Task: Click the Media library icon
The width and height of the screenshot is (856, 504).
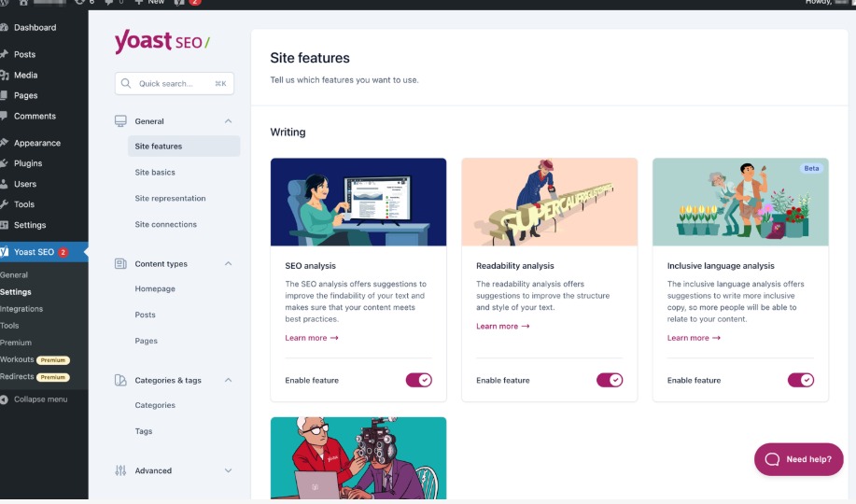Action: tap(4, 75)
